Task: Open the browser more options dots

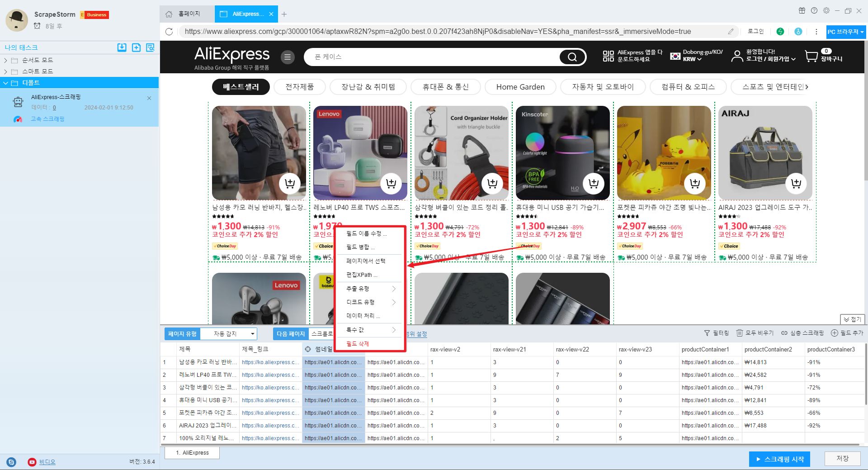Action: pos(816,32)
